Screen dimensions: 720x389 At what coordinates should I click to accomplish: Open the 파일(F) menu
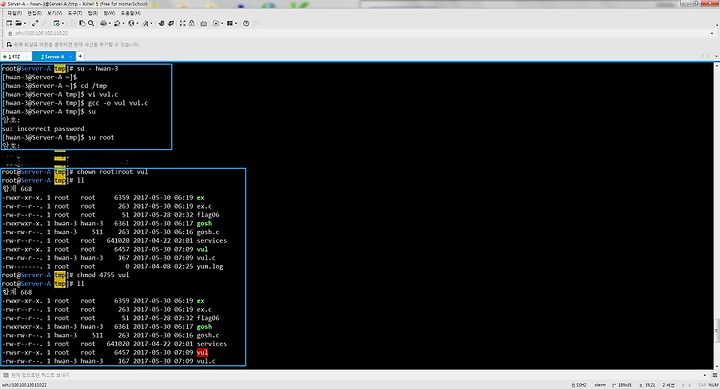[x=15, y=13]
